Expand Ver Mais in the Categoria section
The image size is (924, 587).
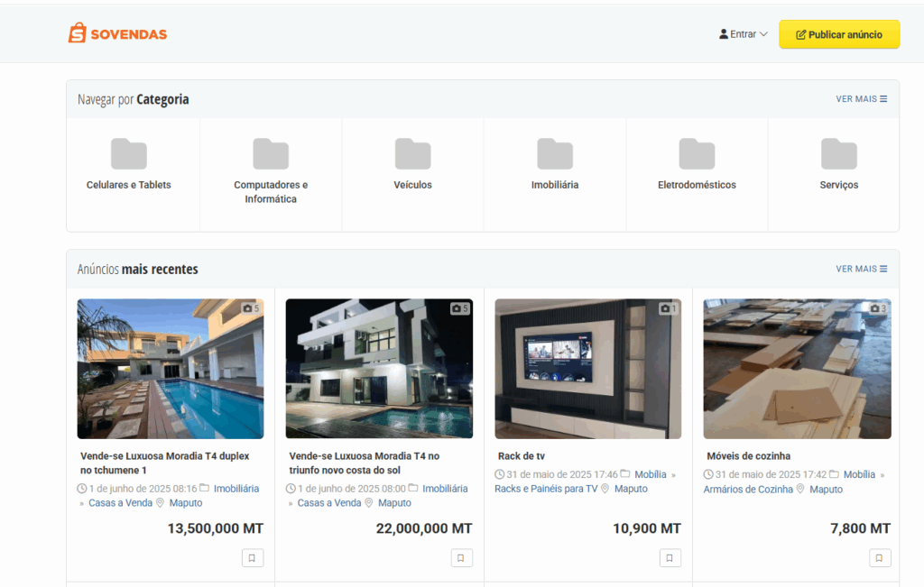pos(861,99)
